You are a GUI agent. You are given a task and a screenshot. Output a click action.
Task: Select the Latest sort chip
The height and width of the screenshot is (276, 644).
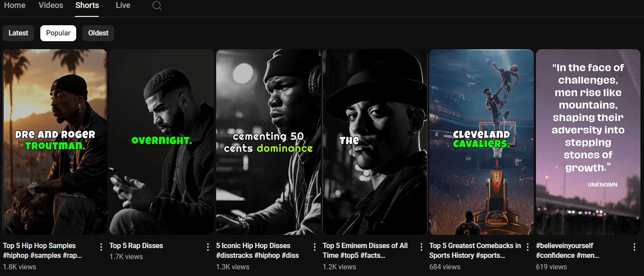tap(18, 33)
